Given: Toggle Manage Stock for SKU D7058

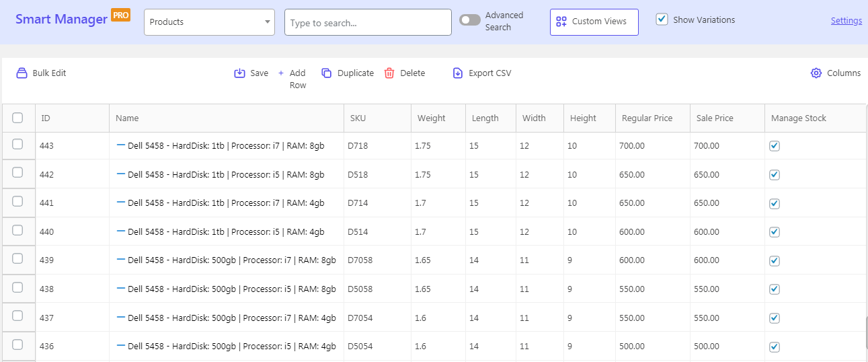Looking at the screenshot, I should click(775, 260).
